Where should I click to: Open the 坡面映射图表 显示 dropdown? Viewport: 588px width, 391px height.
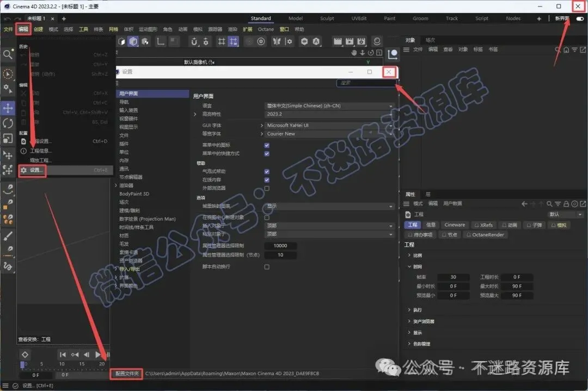(x=329, y=206)
